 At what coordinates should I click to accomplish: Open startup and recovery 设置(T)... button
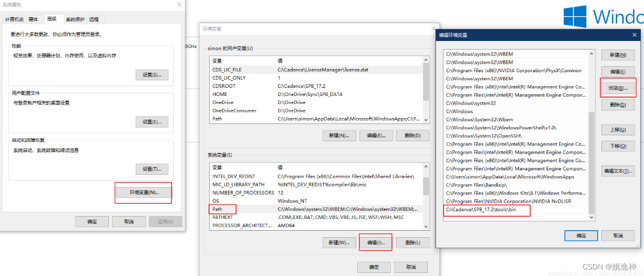click(x=151, y=169)
